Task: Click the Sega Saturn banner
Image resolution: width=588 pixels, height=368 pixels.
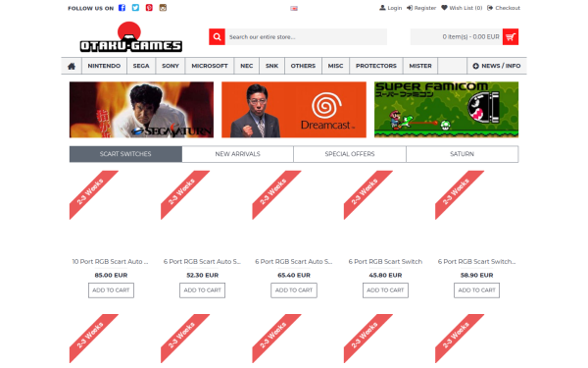Action: (x=141, y=110)
